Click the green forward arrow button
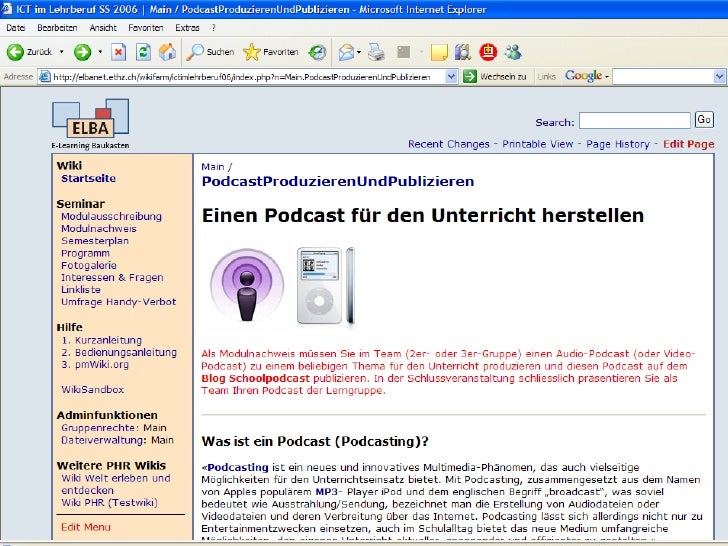This screenshot has width=728, height=546. (x=82, y=52)
